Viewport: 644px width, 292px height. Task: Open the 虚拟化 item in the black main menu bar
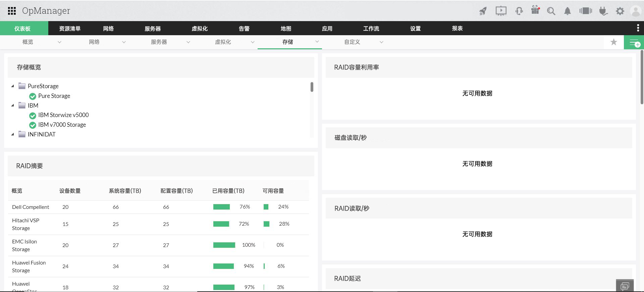tap(200, 28)
